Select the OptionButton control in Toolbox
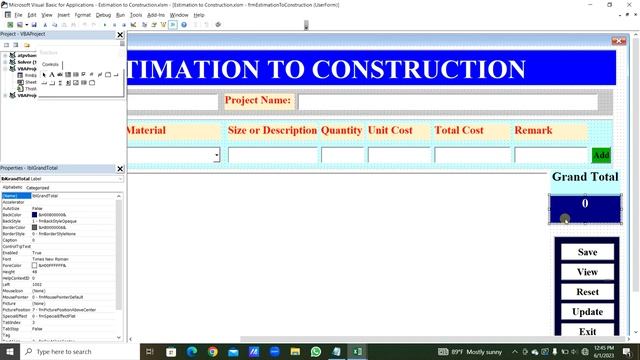640x360 pixels. (91, 75)
